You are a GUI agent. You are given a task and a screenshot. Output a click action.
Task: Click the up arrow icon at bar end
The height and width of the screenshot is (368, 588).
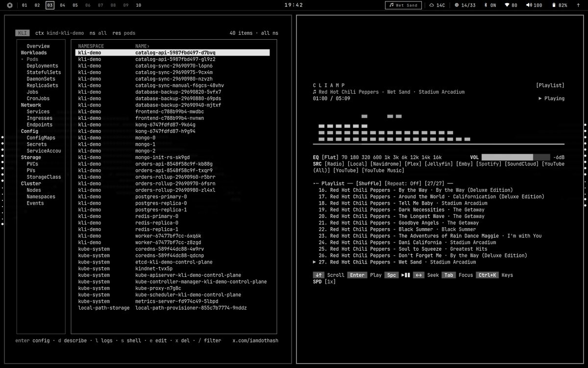tap(579, 5)
